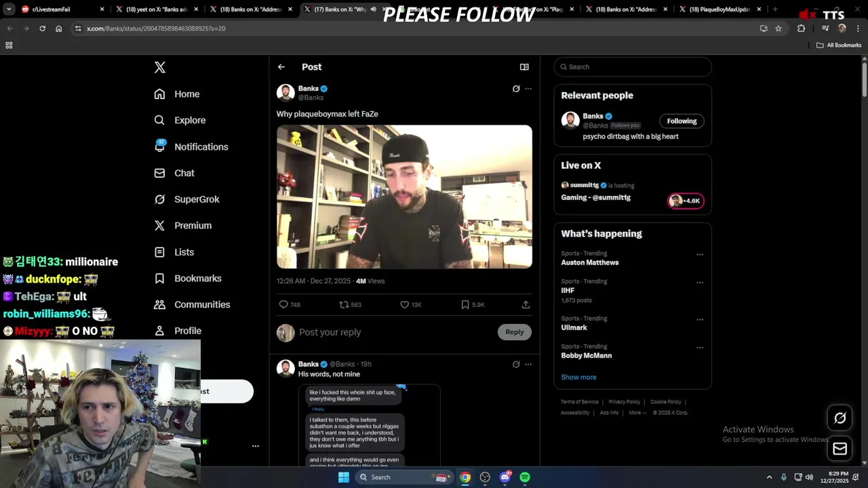Viewport: 868px width, 488px height.
Task: Open Notifications with badge
Action: (x=191, y=146)
